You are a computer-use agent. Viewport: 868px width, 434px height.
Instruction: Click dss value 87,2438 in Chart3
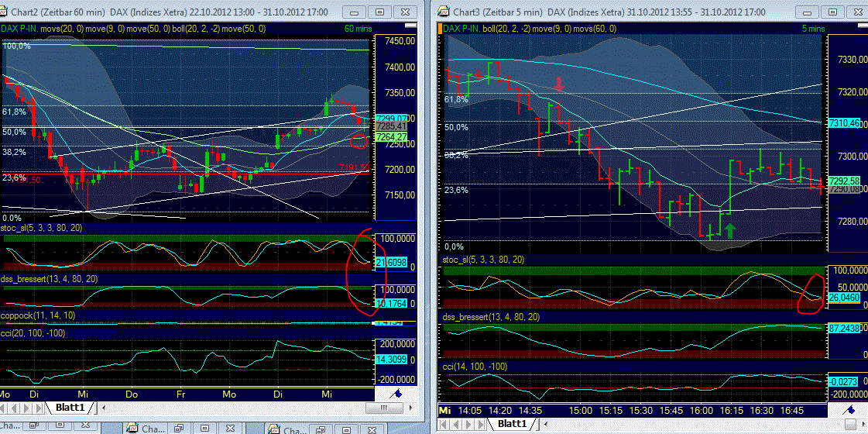point(845,328)
